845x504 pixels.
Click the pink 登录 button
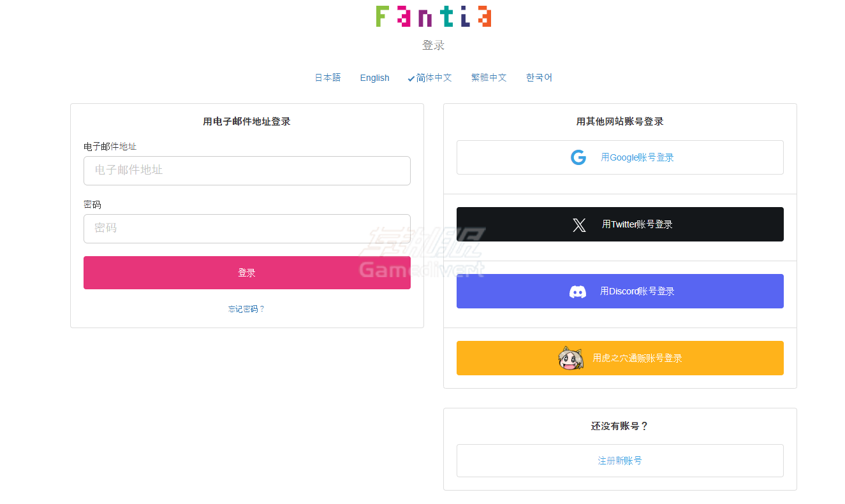(247, 273)
